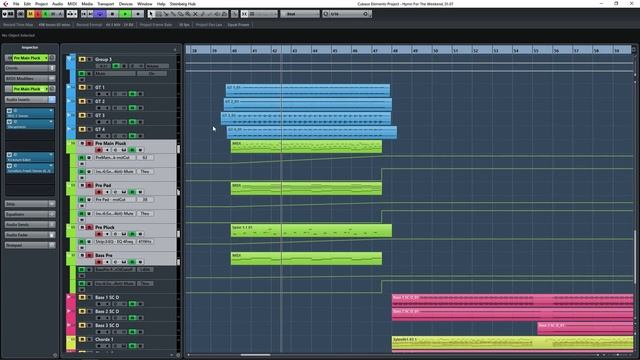
Task: Expand the Chords inspector section
Action: coord(30,68)
